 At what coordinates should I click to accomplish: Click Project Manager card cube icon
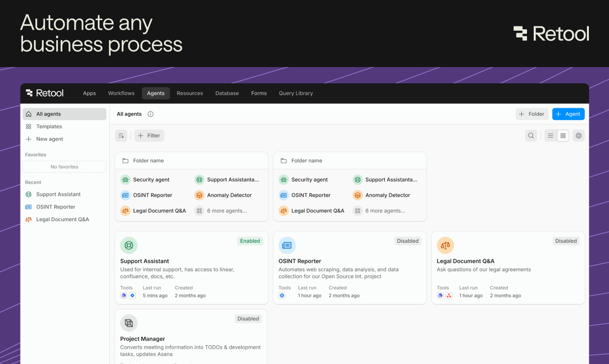coord(129,323)
